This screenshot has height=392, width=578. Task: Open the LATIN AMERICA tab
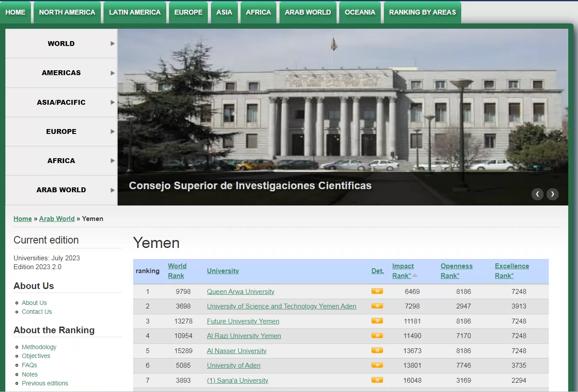[135, 12]
